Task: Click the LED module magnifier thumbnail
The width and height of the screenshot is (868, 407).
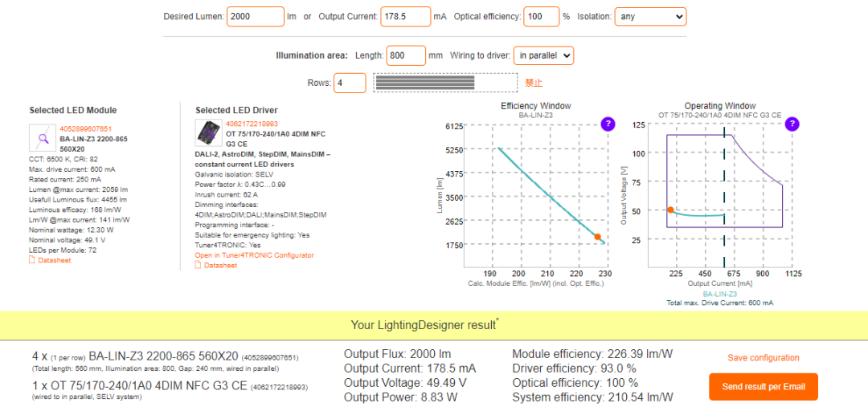Action: pos(43,139)
